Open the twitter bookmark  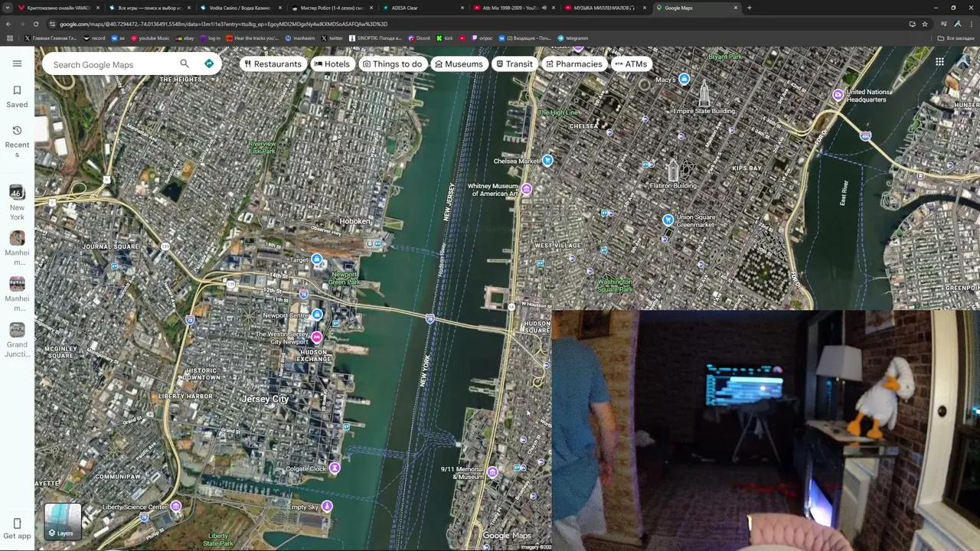(332, 38)
